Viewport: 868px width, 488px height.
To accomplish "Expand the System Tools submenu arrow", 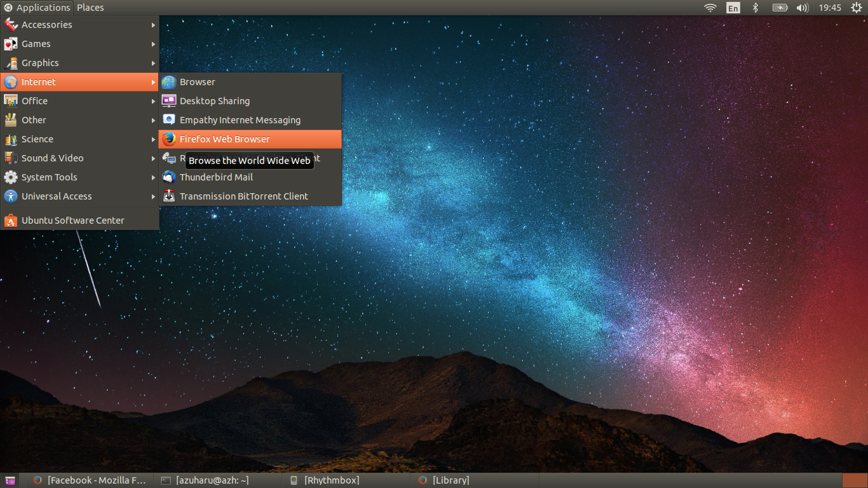I will click(153, 177).
